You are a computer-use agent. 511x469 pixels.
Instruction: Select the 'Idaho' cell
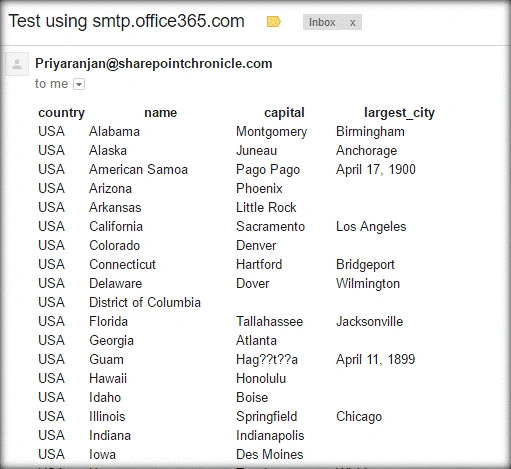pyautogui.click(x=105, y=397)
